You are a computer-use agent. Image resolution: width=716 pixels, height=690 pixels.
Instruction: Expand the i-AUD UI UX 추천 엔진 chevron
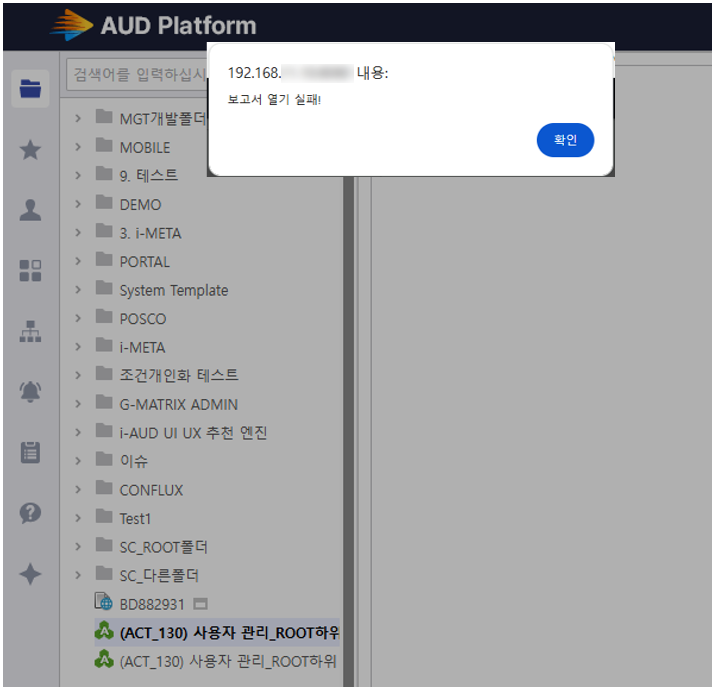click(78, 432)
